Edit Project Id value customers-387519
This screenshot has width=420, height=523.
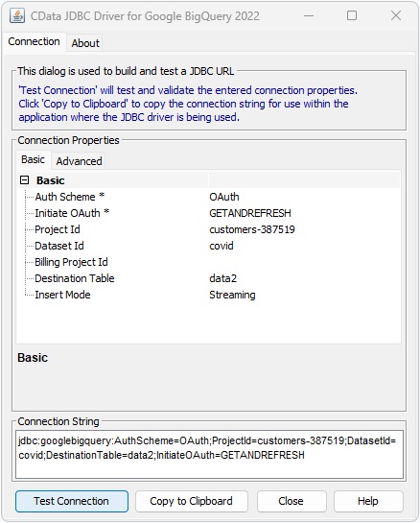pos(304,229)
